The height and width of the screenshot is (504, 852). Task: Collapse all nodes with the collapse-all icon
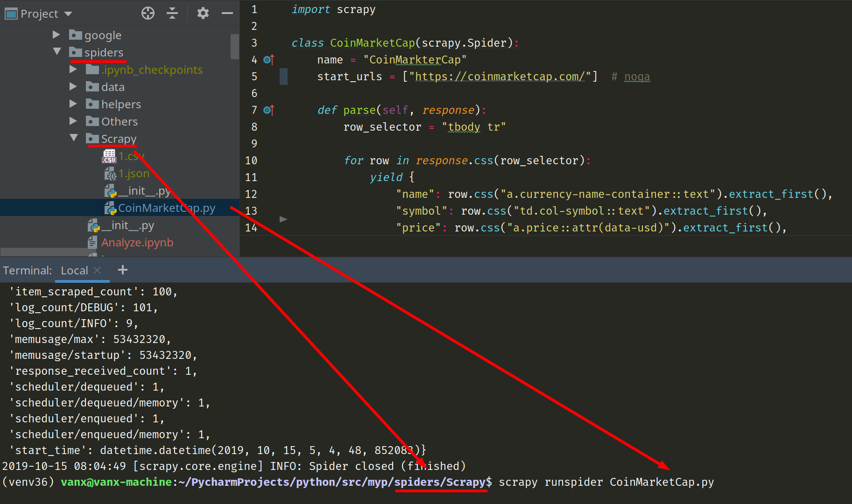tap(172, 13)
